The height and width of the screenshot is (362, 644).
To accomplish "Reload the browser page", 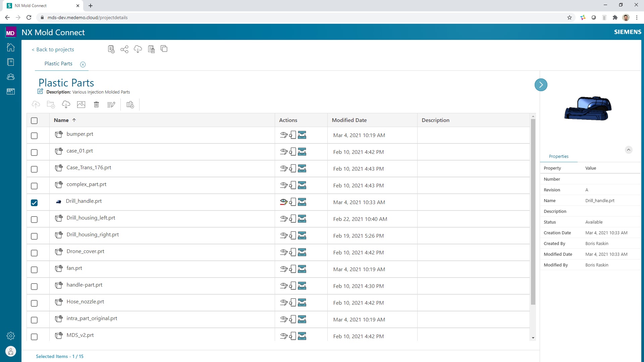I will coord(29,17).
